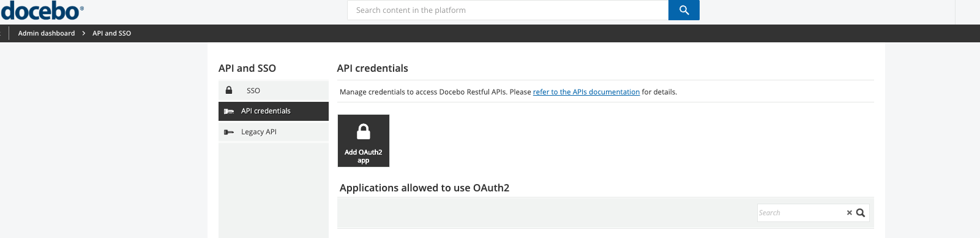Viewport: 980px width, 238px height.
Task: Click the key icon beside Legacy API
Action: (x=229, y=132)
